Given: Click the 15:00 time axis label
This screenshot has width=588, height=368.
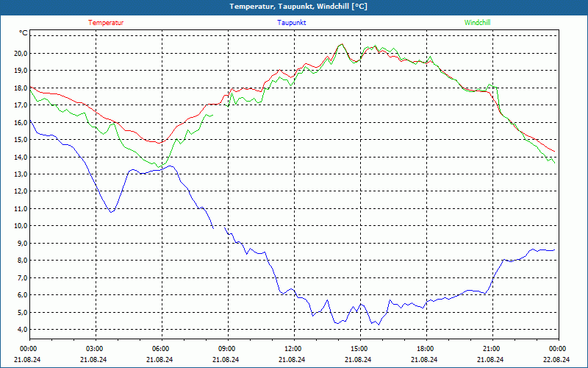Looking at the screenshot, I should click(360, 349).
